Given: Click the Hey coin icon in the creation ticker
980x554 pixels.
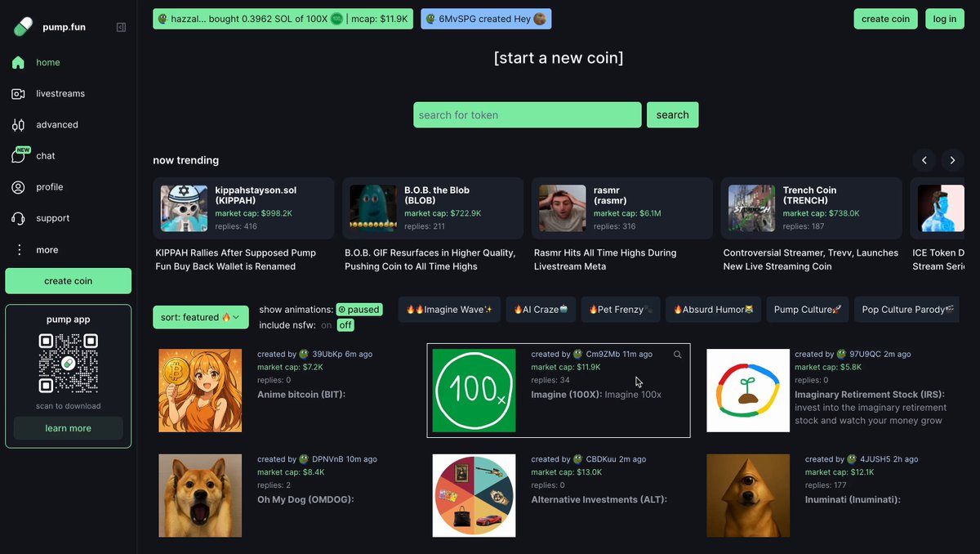Looking at the screenshot, I should coord(540,19).
